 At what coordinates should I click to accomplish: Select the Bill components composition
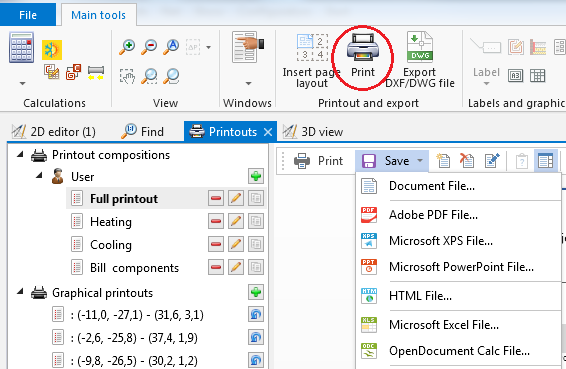point(134,268)
